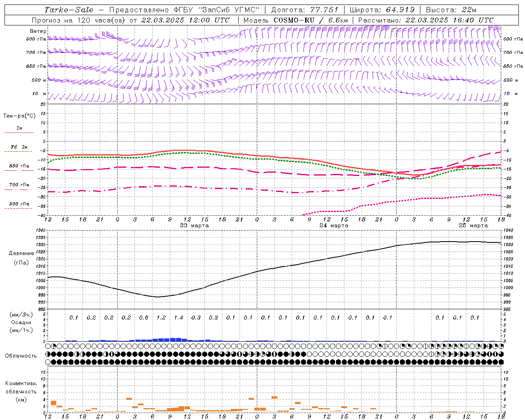Click the '(мм/3ч.)' precipitation unit label
The width and height of the screenshot is (525, 420).
(21, 315)
